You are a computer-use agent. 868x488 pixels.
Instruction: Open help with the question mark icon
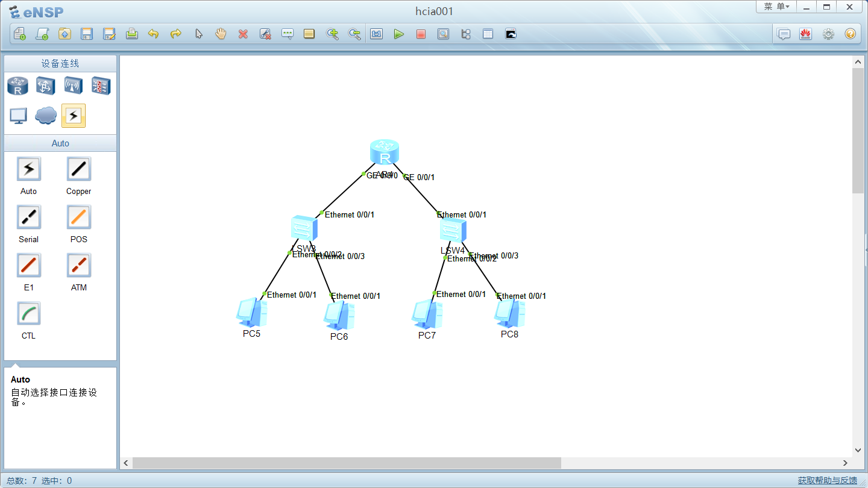click(851, 34)
